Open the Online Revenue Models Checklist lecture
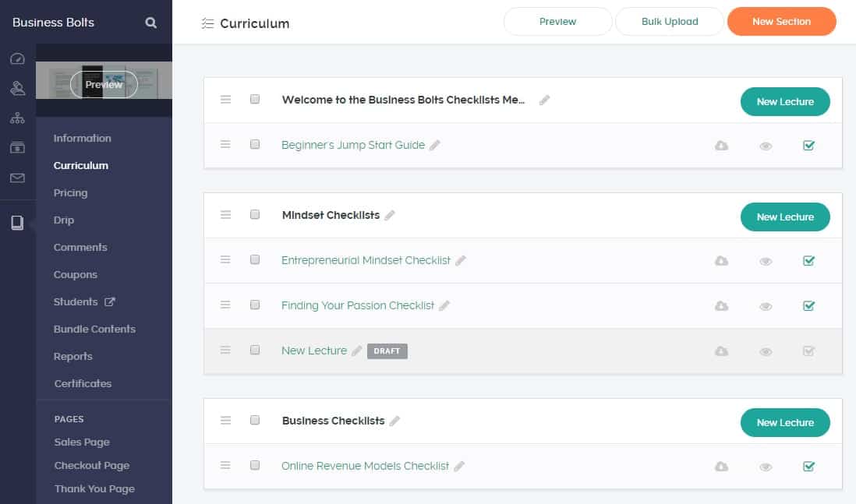 (x=365, y=466)
